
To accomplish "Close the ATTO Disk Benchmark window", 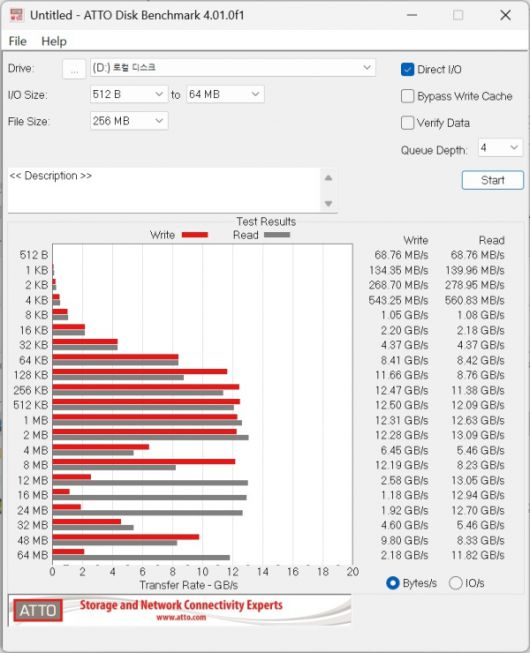I will pyautogui.click(x=505, y=15).
